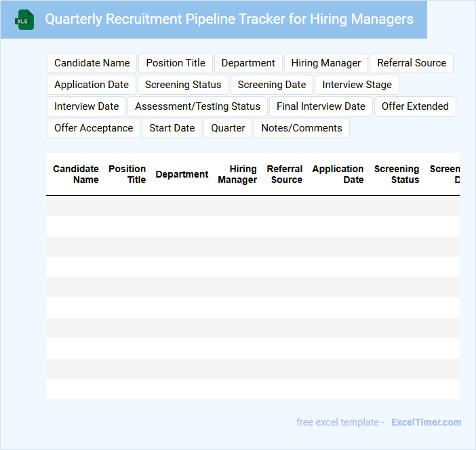Viewport: 476px width, 450px height.
Task: Select the Final Interview Date tag
Action: pos(321,106)
